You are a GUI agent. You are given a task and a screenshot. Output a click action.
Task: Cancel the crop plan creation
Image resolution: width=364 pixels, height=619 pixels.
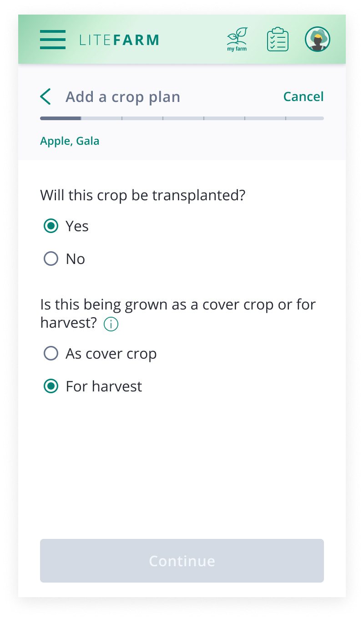click(303, 96)
